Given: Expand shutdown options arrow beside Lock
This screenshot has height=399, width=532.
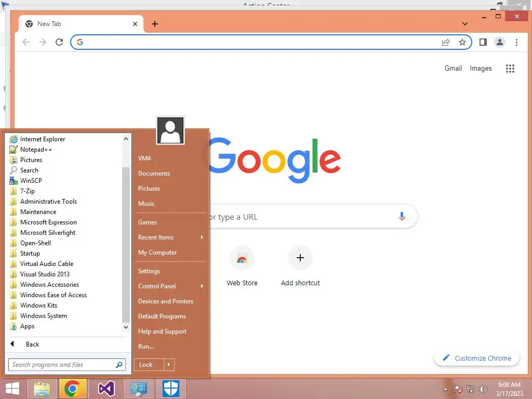Looking at the screenshot, I should (169, 365).
